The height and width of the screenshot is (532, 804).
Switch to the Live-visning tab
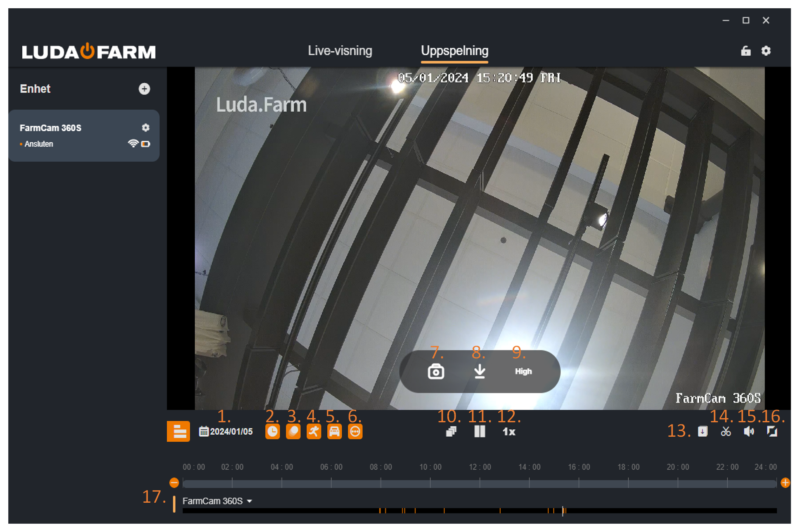pos(340,51)
